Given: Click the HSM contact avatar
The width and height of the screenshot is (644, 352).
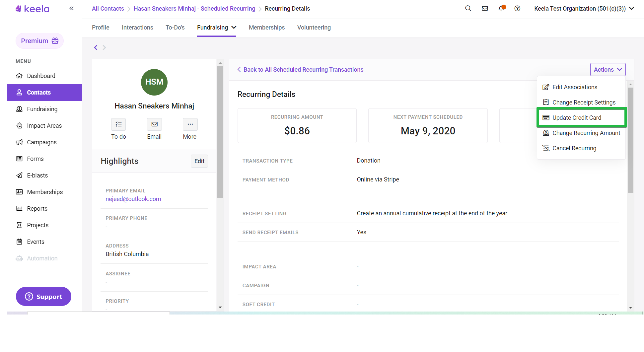Looking at the screenshot, I should tap(154, 82).
